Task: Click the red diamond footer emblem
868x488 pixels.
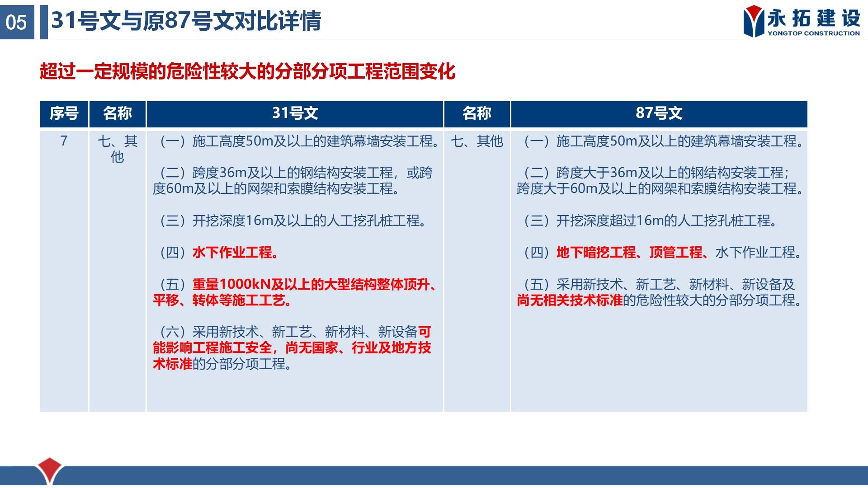Action: (x=50, y=470)
